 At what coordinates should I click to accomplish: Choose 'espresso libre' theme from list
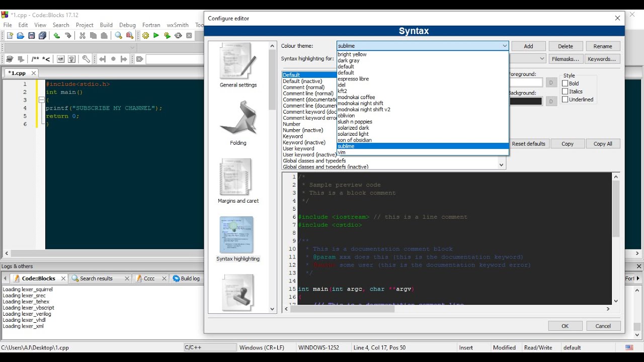coord(423,79)
